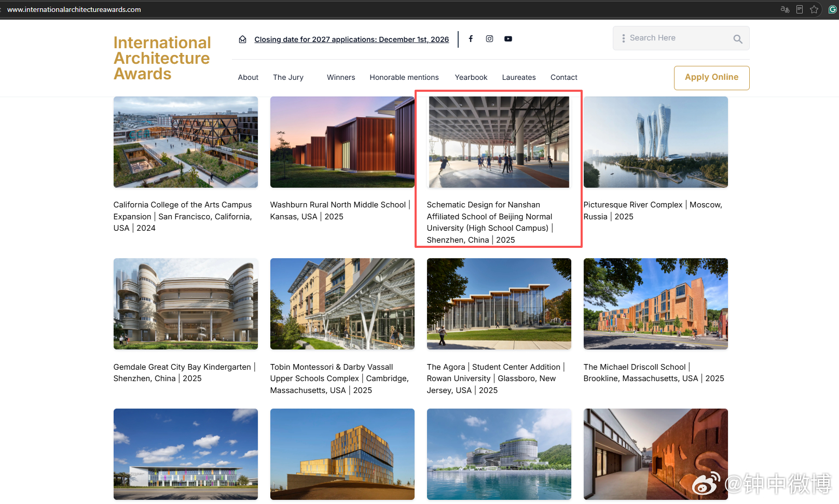This screenshot has height=504, width=839.
Task: Open the Honorable mentions menu item
Action: pos(404,77)
